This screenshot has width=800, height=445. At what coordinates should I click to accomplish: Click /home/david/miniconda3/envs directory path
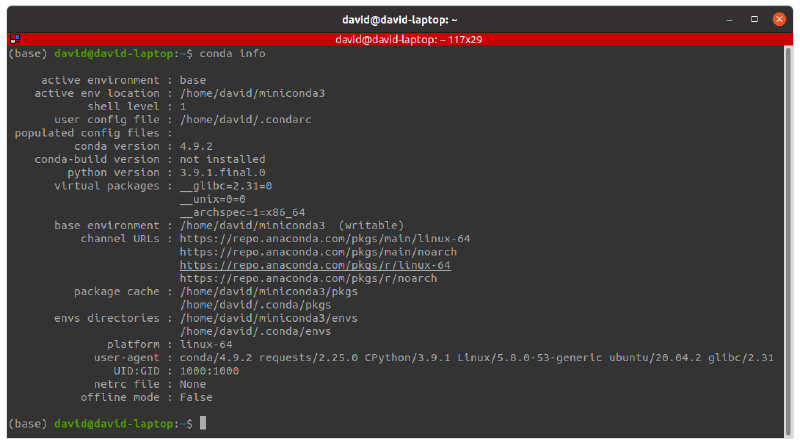click(268, 318)
